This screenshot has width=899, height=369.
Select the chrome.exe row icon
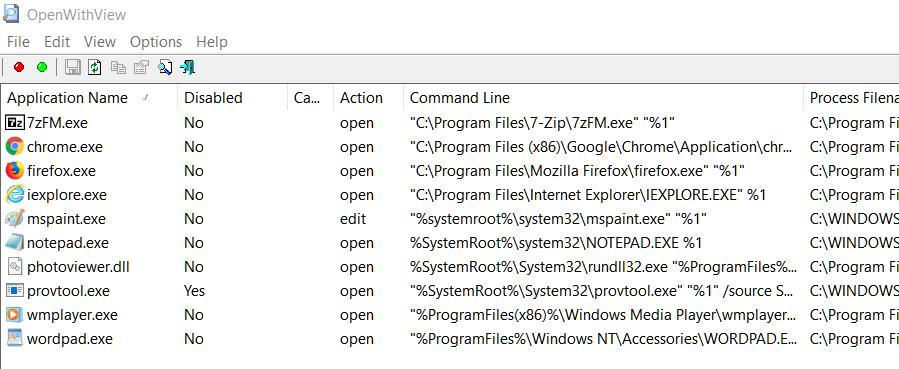[14, 147]
